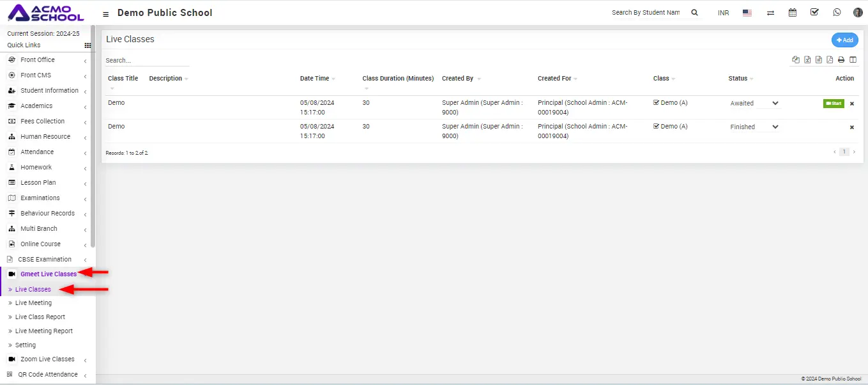Open the Live Meeting submenu item
The width and height of the screenshot is (868, 385).
tap(33, 303)
